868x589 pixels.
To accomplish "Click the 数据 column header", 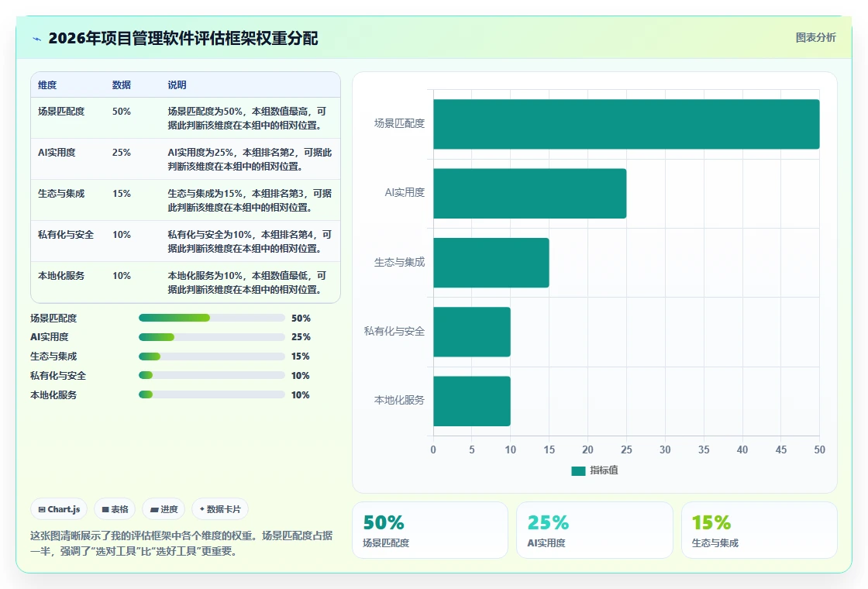I will point(121,84).
